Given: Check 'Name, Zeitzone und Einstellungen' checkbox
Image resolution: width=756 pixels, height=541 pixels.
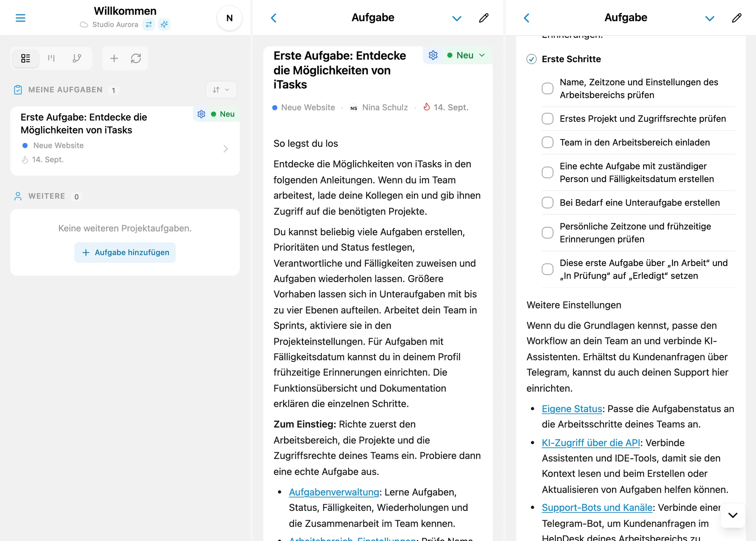Looking at the screenshot, I should (547, 88).
